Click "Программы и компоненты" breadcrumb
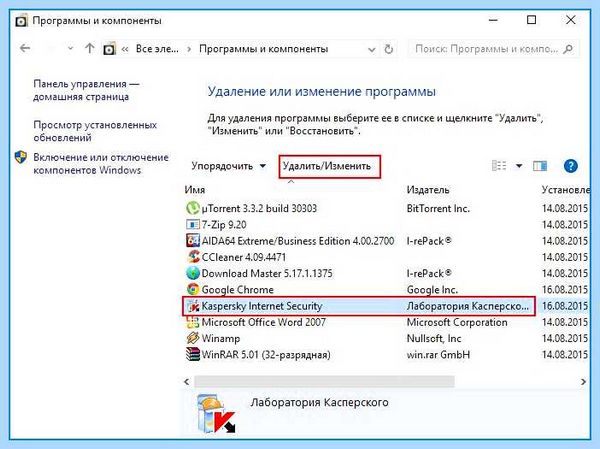 point(264,49)
